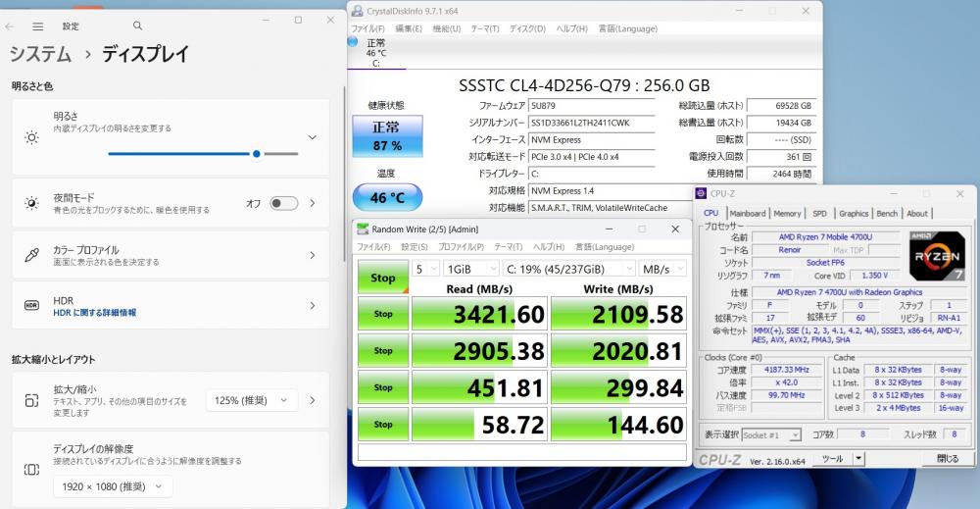This screenshot has width=980, height=509.
Task: Open 機能(U) menu in CrystalDiskInfo
Action: point(446,28)
